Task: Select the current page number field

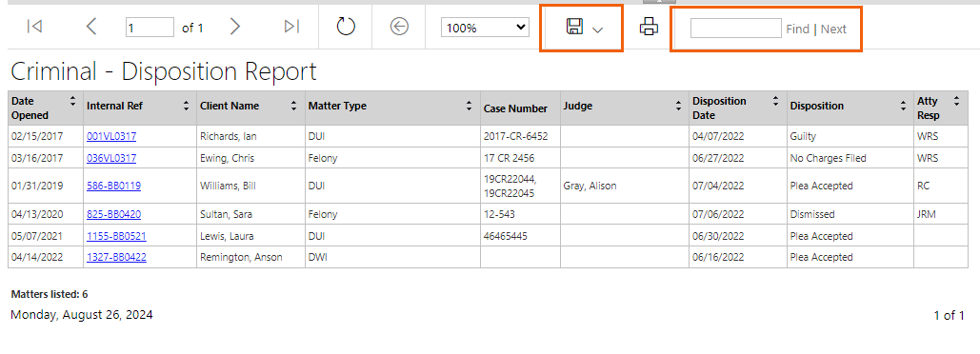Action: [150, 28]
